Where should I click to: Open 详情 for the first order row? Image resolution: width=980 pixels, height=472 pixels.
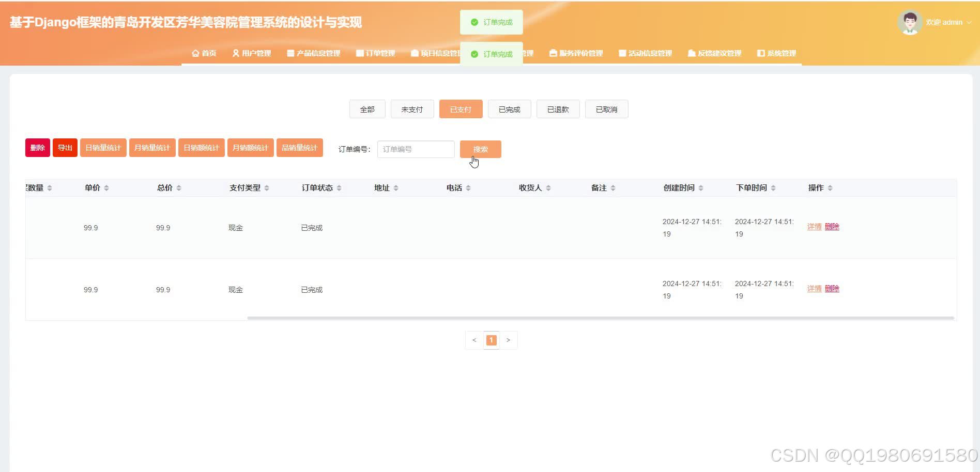pos(814,226)
